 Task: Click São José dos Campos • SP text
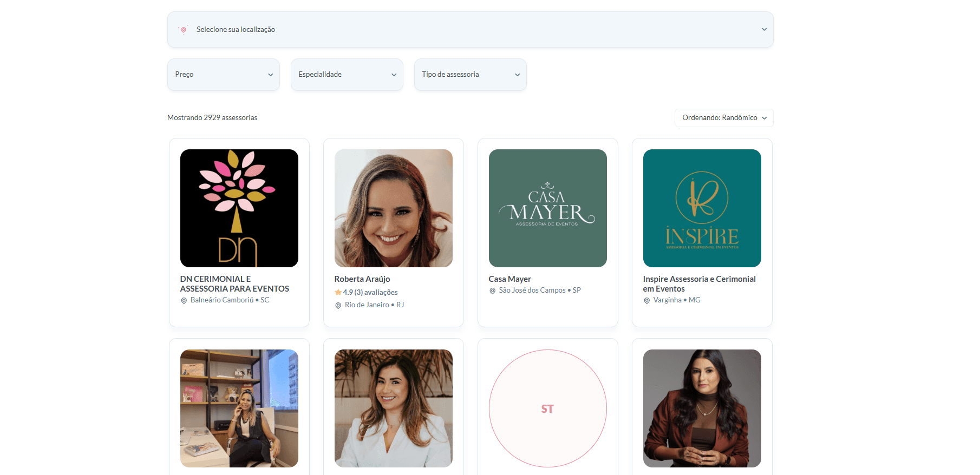click(x=540, y=291)
